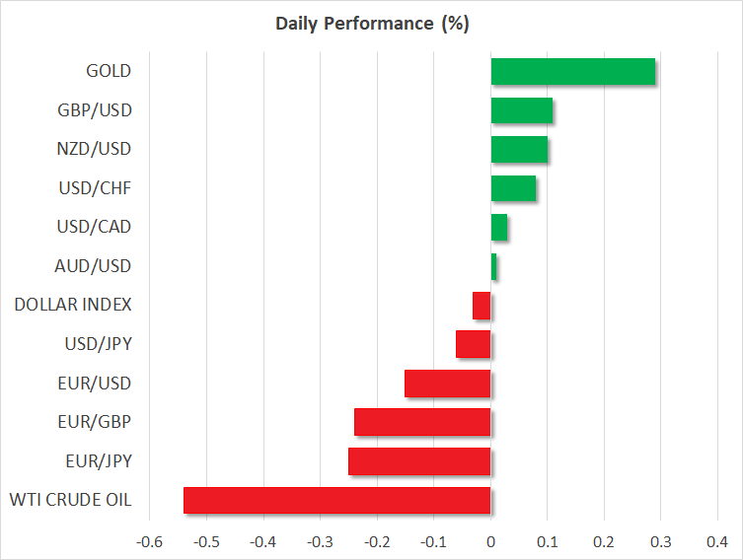
Task: Click the GOLD green bar
Action: [x=572, y=72]
